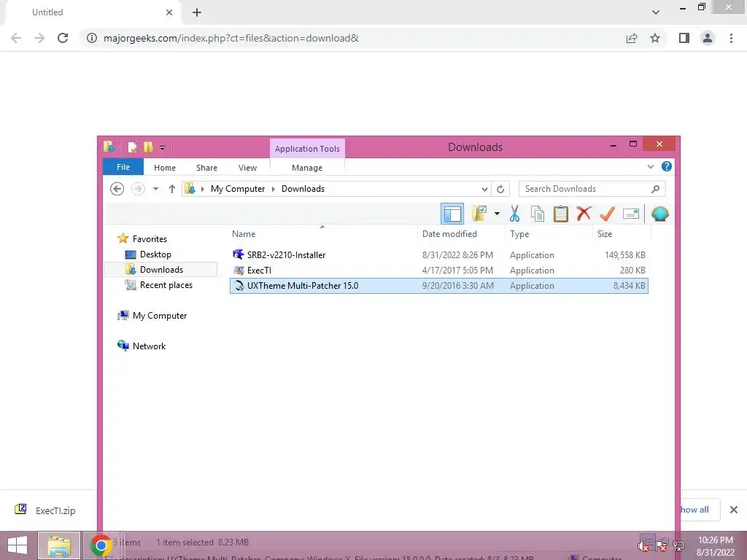The height and width of the screenshot is (560, 747).
Task: Select Favorites in the navigation pane
Action: coord(150,239)
